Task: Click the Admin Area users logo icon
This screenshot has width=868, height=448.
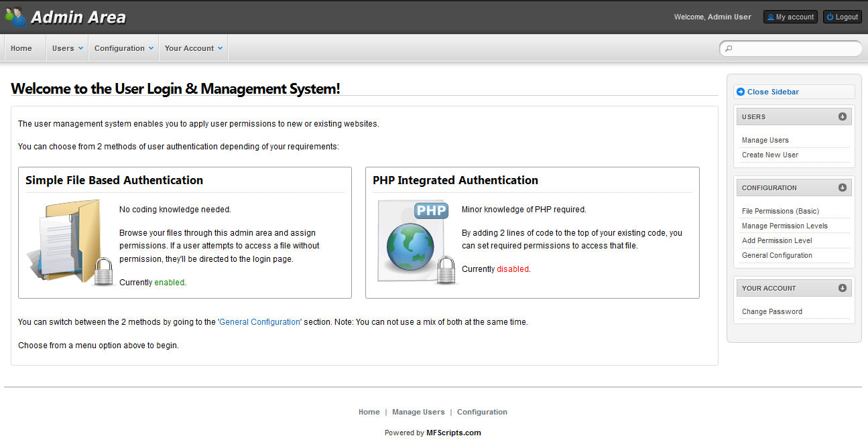Action: click(x=15, y=17)
